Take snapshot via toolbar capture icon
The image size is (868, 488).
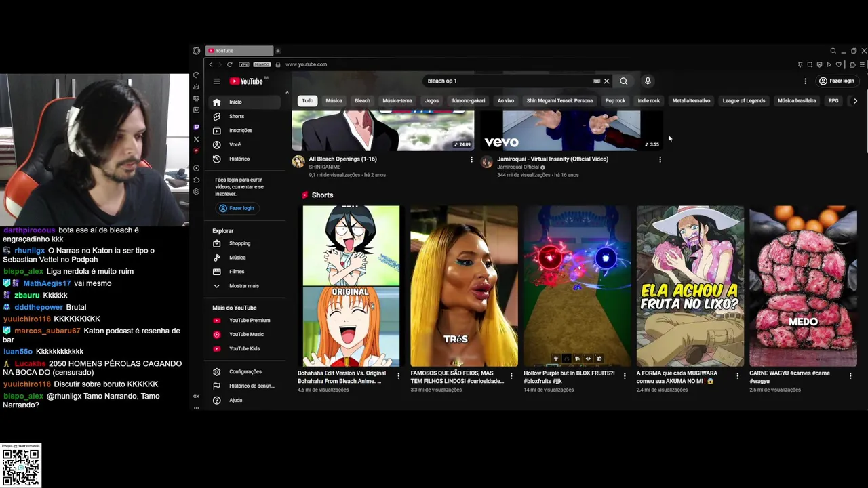point(810,64)
